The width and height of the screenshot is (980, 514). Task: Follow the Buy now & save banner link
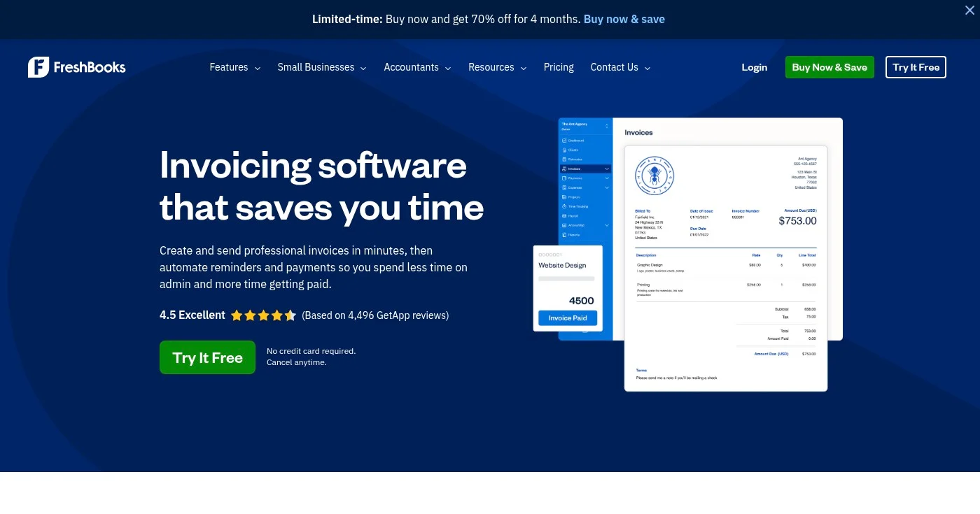tap(624, 19)
